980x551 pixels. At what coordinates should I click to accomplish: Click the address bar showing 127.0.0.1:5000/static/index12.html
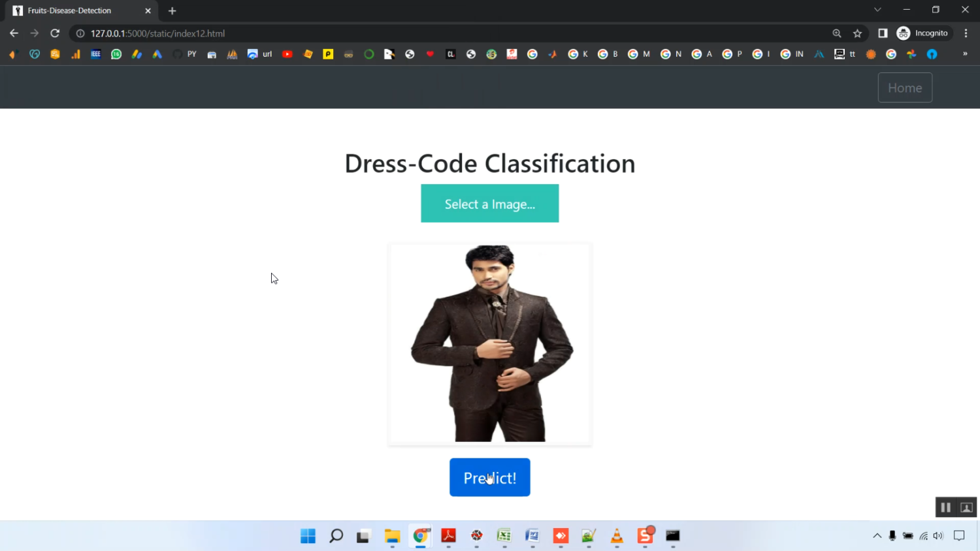coord(451,33)
